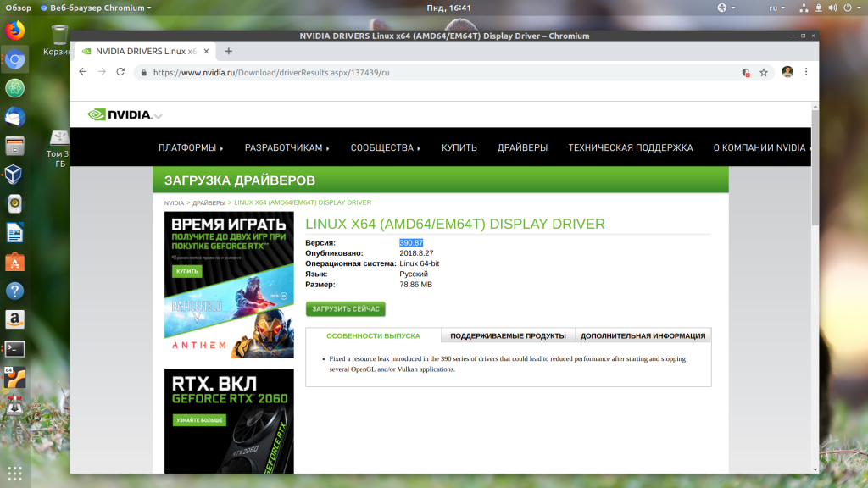Reload the page with the refresh icon
This screenshot has height=488, width=868.
click(x=120, y=72)
